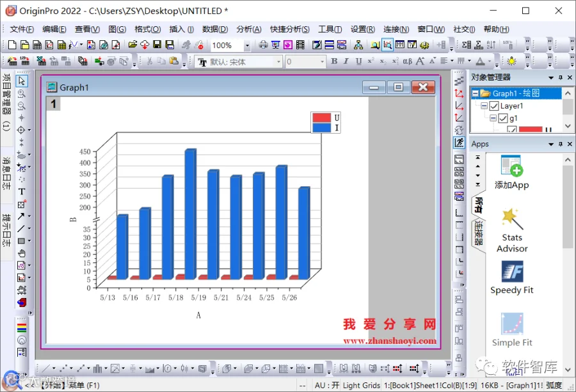This screenshot has width=576, height=392.
Task: Click the red U legend swatch
Action: 321,118
